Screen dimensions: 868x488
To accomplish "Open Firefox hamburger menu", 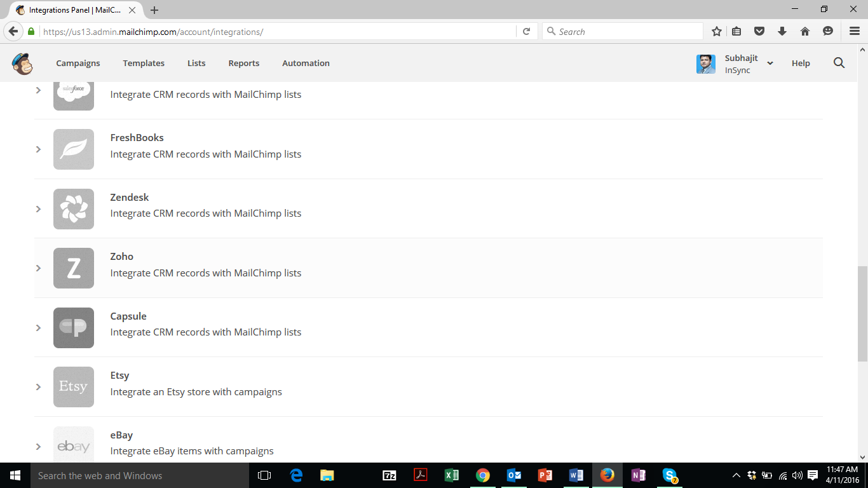I will (855, 31).
